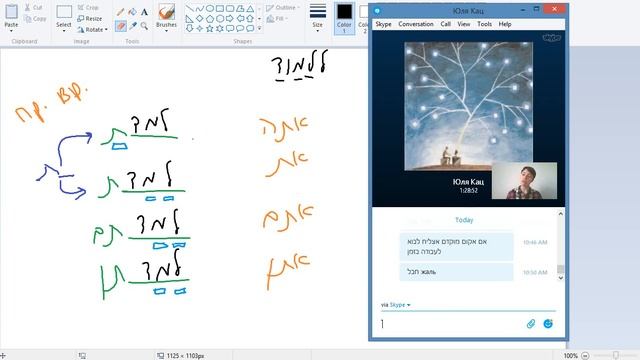
Task: Pick the Hexagon shape
Action: pyautogui.click(x=220, y=18)
